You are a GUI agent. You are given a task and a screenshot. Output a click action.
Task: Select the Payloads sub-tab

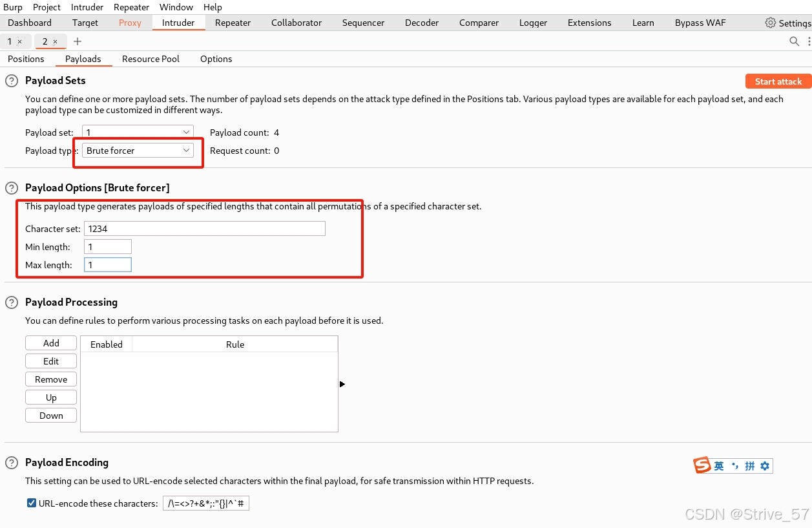point(83,59)
